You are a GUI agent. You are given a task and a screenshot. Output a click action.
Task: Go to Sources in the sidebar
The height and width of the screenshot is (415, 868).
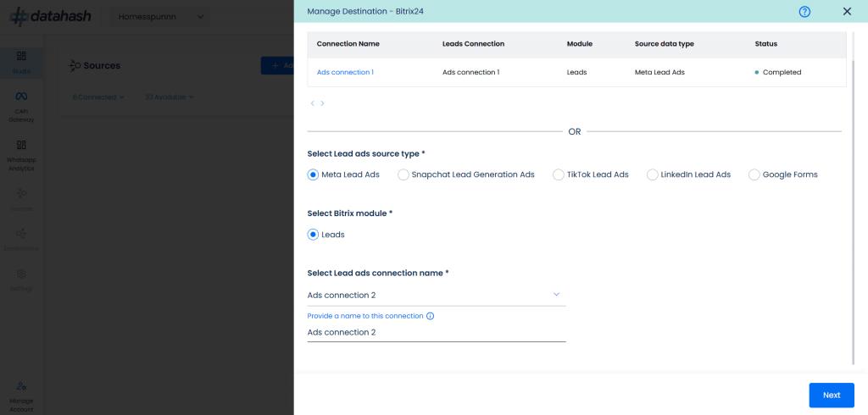[x=21, y=201]
